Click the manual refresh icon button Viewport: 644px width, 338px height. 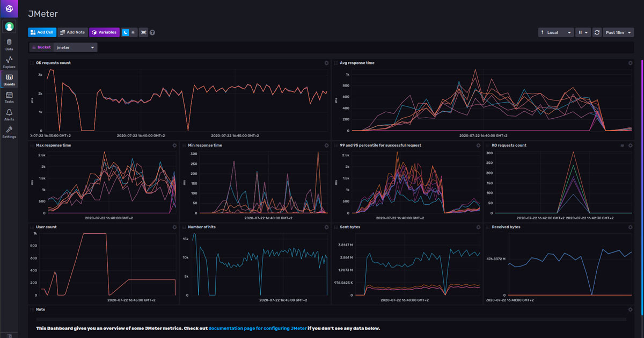[597, 32]
